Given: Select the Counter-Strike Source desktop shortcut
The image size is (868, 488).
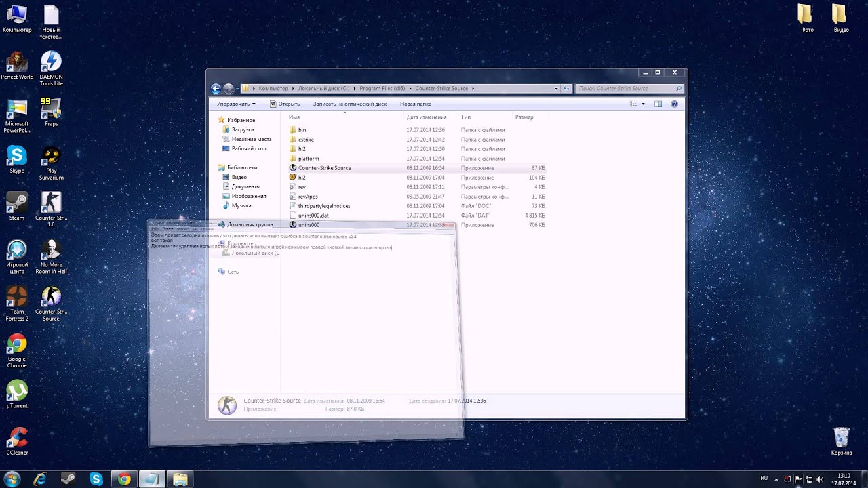Looking at the screenshot, I should 51,304.
